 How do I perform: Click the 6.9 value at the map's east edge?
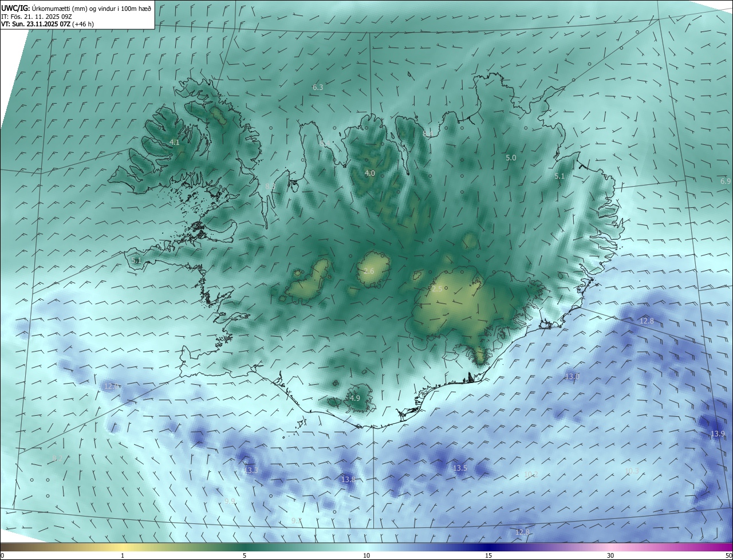(x=726, y=181)
